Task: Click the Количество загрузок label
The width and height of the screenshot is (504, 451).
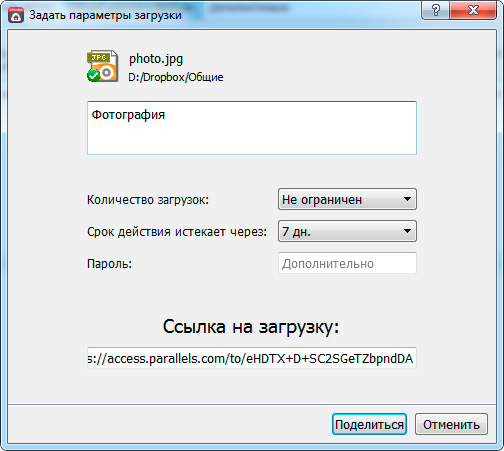Action: tap(148, 200)
